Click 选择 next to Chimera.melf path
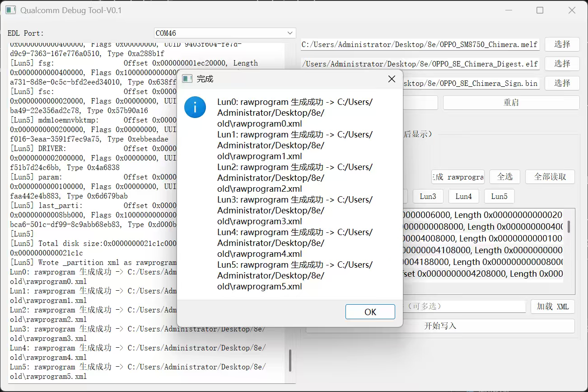The height and width of the screenshot is (392, 588). click(562, 44)
